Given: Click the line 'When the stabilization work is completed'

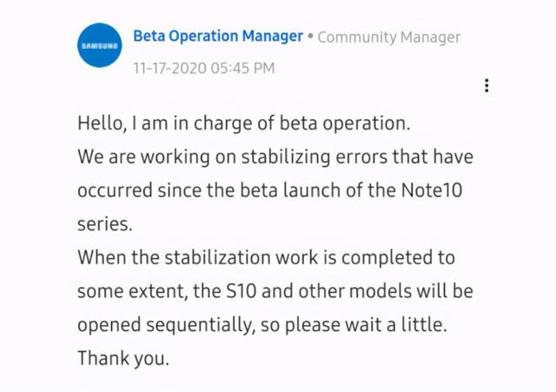Looking at the screenshot, I should click(266, 258).
